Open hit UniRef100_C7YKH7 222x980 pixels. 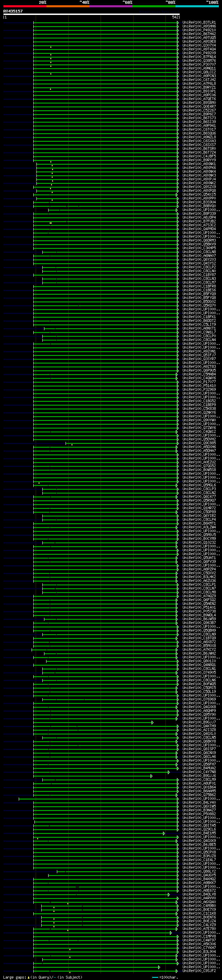[x=199, y=948]
